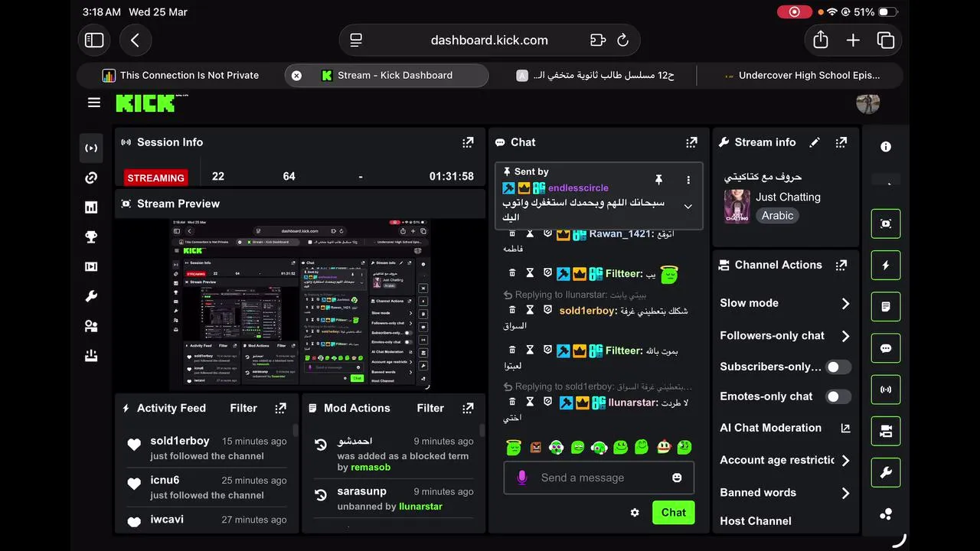980x551 pixels.
Task: Close the Stream - Kick Dashboard tab
Action: pyautogui.click(x=296, y=75)
